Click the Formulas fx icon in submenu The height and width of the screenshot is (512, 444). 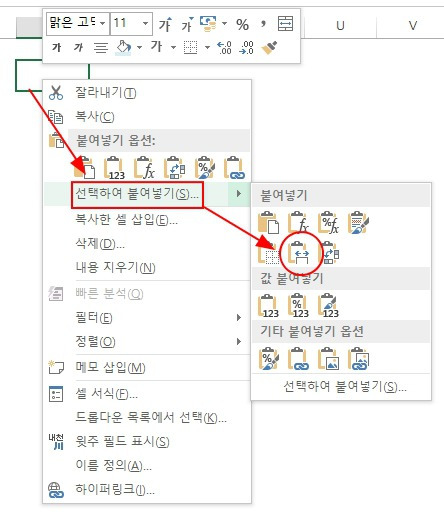(x=299, y=222)
